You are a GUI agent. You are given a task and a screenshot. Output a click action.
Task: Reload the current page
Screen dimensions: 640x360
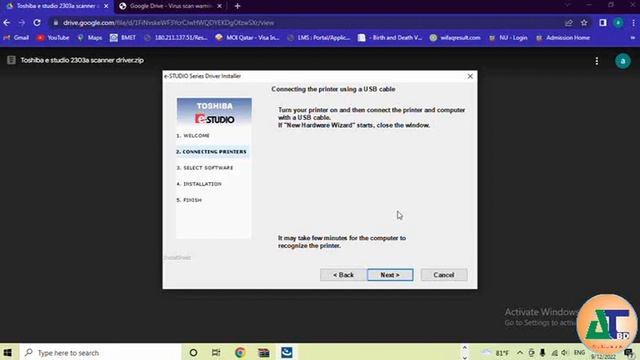[x=37, y=23]
